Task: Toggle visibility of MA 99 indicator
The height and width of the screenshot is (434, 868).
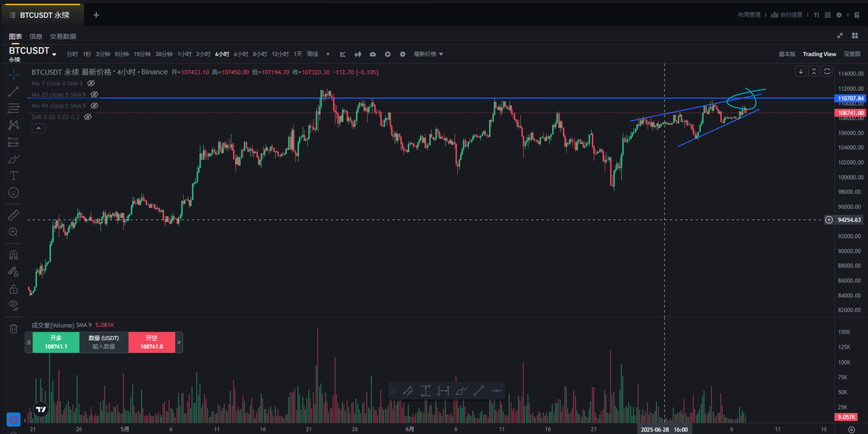Action: point(94,106)
